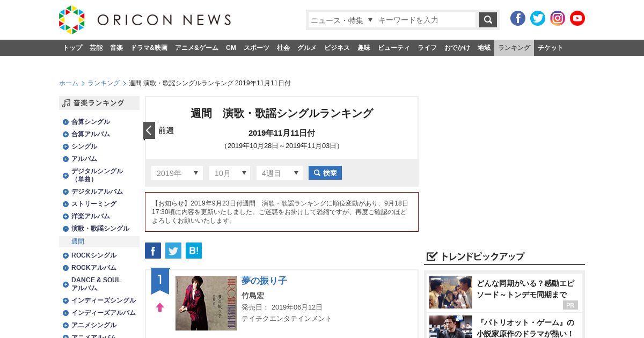The width and height of the screenshot is (644, 338).
Task: Open ROCKシングル ranking in sidebar
Action: click(x=94, y=255)
